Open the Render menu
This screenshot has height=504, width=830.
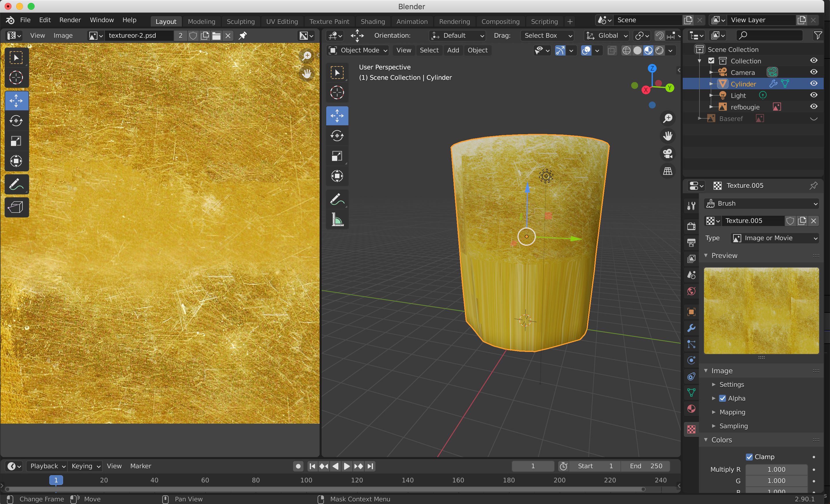70,20
